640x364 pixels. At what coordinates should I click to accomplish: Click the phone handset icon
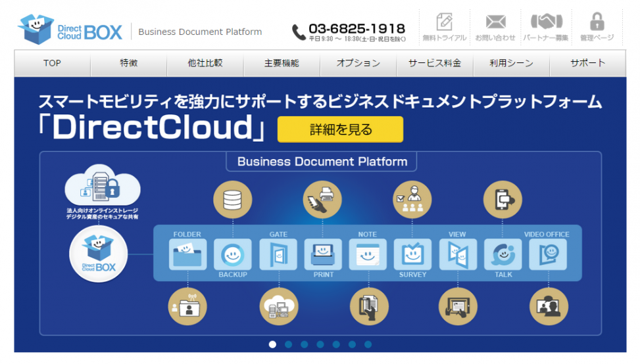299,32
